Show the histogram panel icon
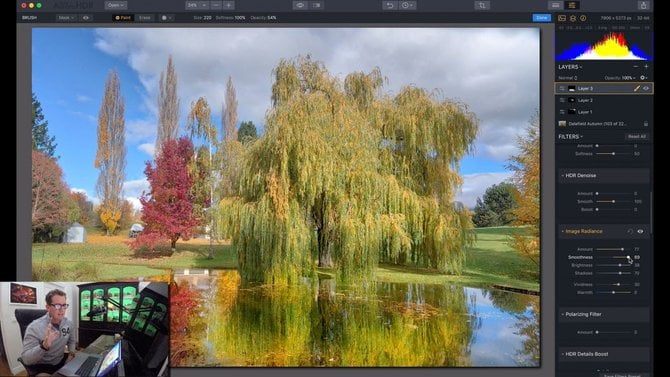 tap(562, 18)
